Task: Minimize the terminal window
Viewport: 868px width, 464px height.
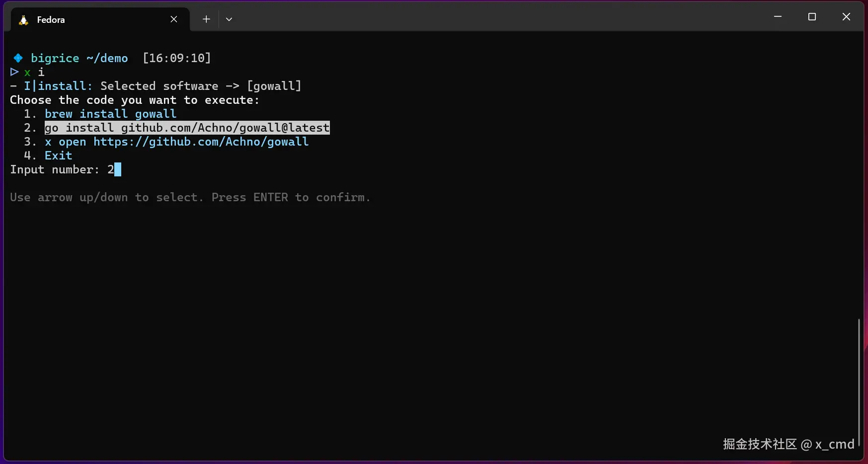Action: tap(778, 17)
